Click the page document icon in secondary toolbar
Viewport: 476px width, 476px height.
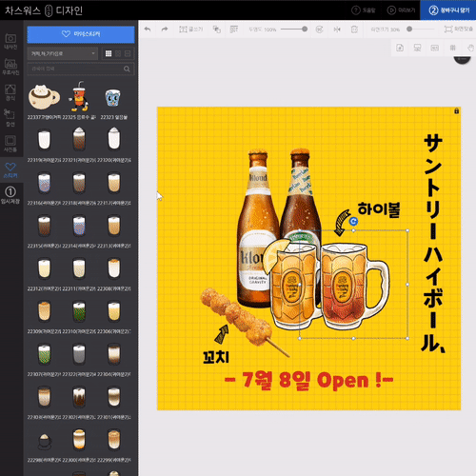[x=400, y=48]
